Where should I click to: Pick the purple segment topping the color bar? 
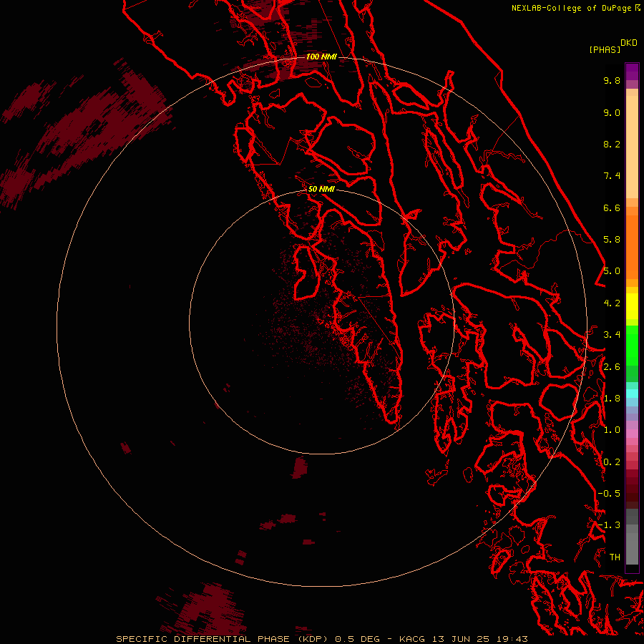coord(632,72)
